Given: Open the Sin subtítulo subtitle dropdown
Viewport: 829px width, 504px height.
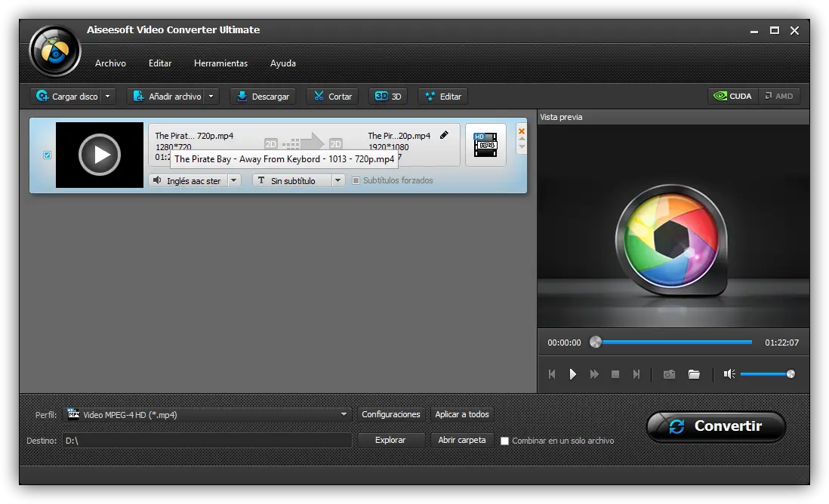Looking at the screenshot, I should point(337,180).
